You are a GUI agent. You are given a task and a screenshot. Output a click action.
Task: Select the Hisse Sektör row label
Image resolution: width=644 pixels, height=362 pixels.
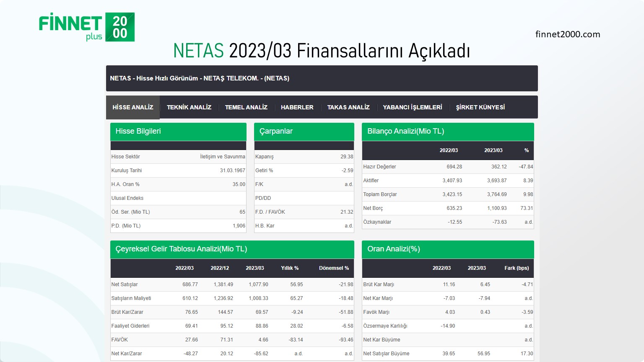pos(126,157)
